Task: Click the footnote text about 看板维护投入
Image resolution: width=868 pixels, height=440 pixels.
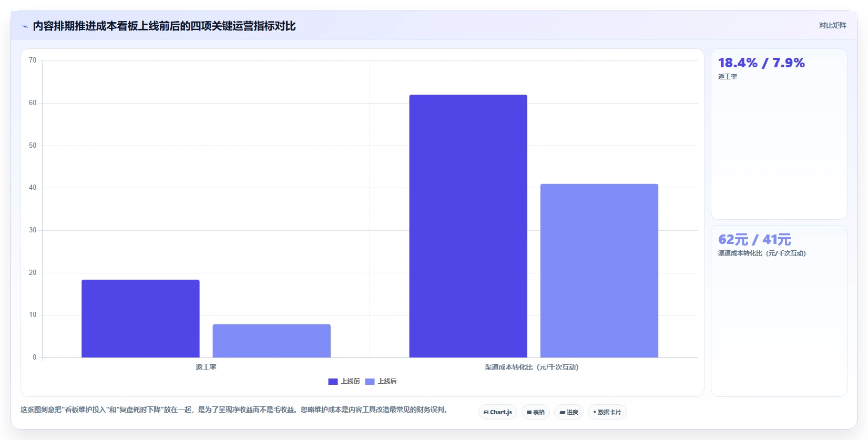Action: click(234, 410)
